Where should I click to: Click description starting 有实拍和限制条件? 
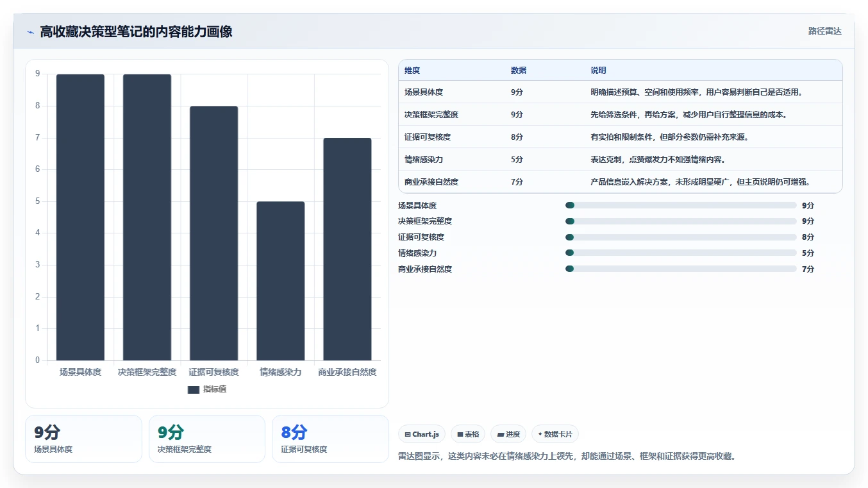(669, 137)
